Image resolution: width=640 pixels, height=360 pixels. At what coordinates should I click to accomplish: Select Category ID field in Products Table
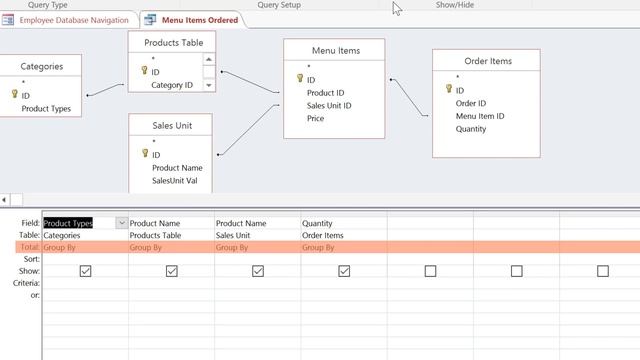pos(172,85)
